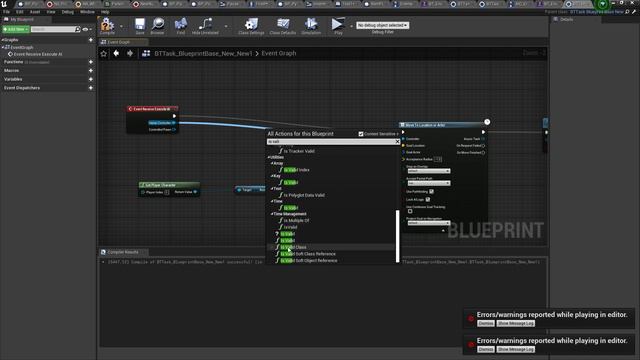Click the blueprint icon beside BTTask_BlueprintBase_New_New1 breadcrumb
The height and width of the screenshot is (360, 640).
coord(146,53)
